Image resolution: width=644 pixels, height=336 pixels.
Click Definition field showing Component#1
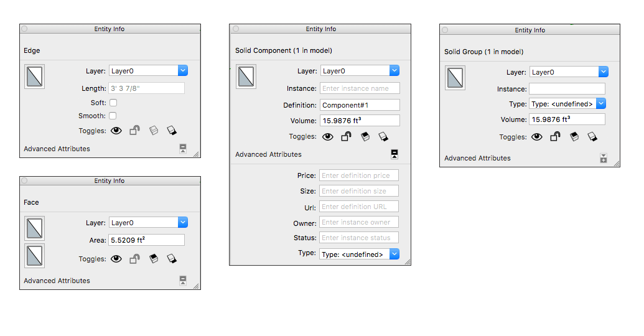click(x=360, y=105)
